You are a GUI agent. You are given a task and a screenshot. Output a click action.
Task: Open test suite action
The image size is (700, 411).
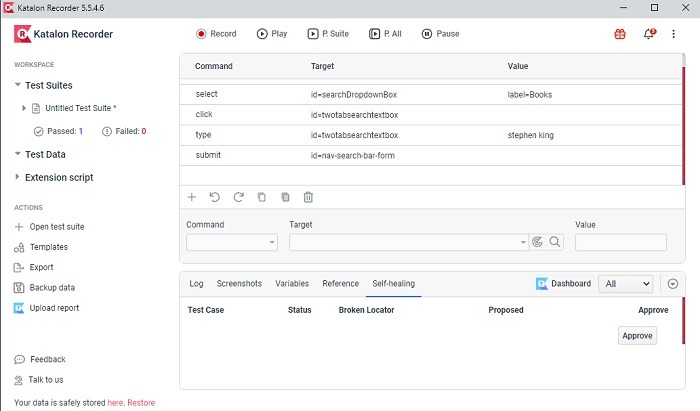(x=50, y=227)
